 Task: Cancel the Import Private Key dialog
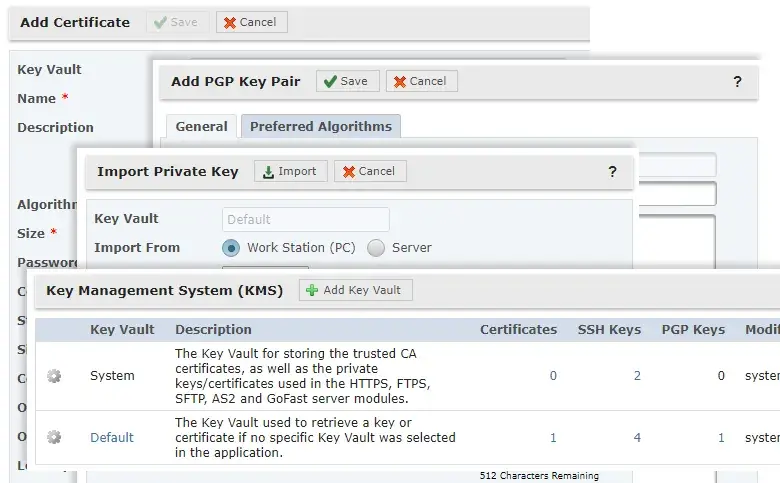coord(370,171)
